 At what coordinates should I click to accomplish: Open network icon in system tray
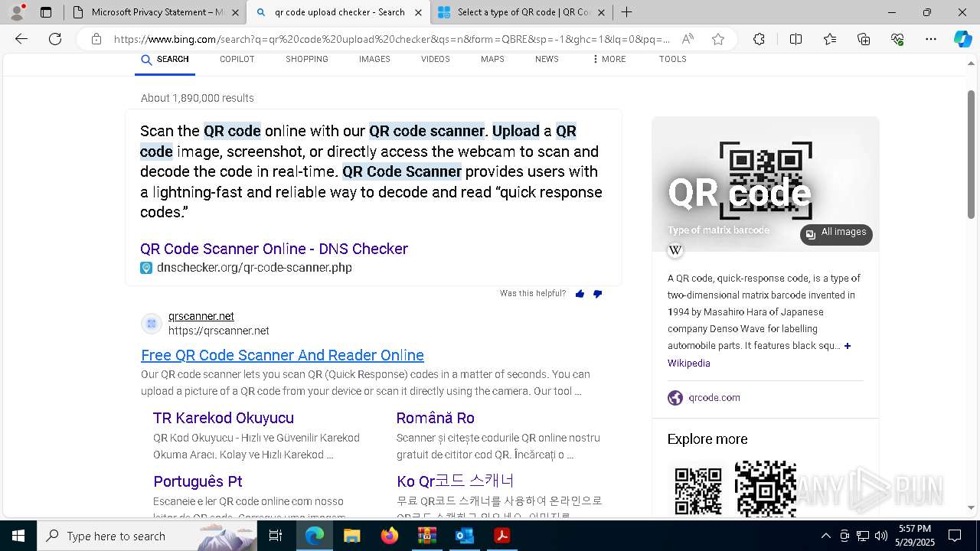point(863,536)
